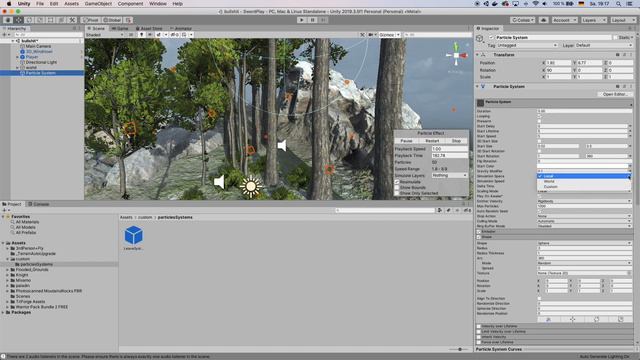Click the sun Directional Light gizmo

click(x=251, y=187)
